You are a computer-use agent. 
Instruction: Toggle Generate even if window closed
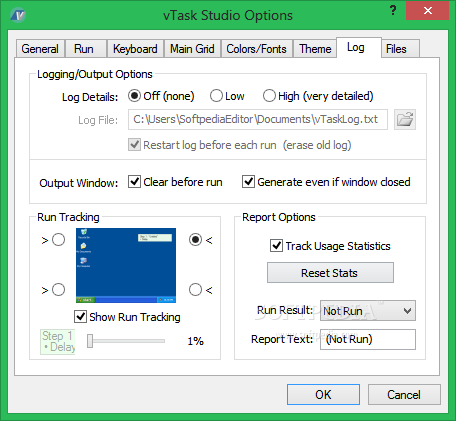326,182
